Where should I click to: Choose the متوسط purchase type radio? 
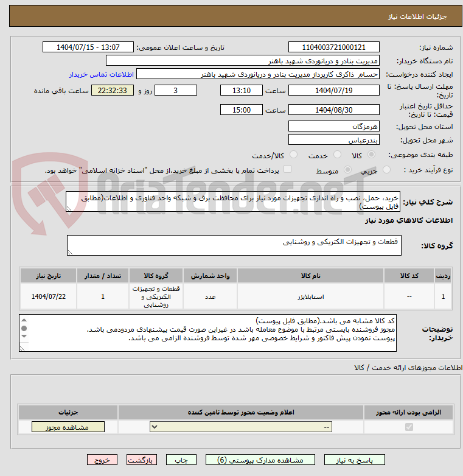pos(347,170)
